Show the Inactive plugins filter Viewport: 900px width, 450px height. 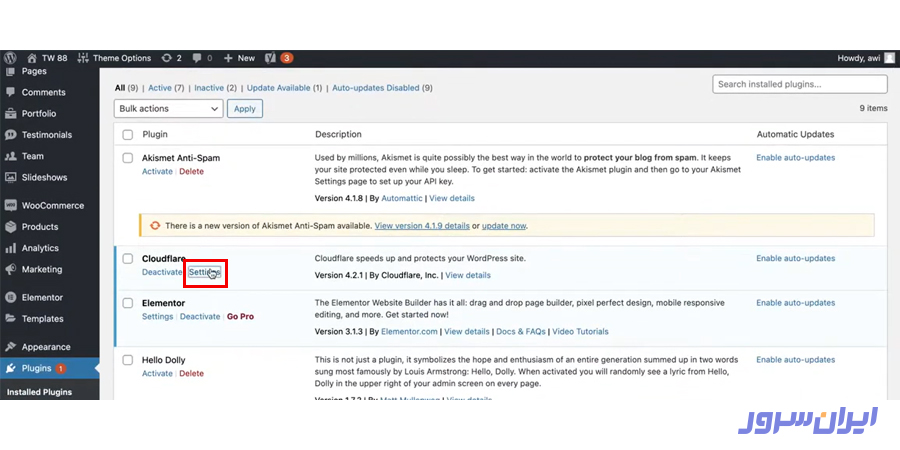pos(209,88)
